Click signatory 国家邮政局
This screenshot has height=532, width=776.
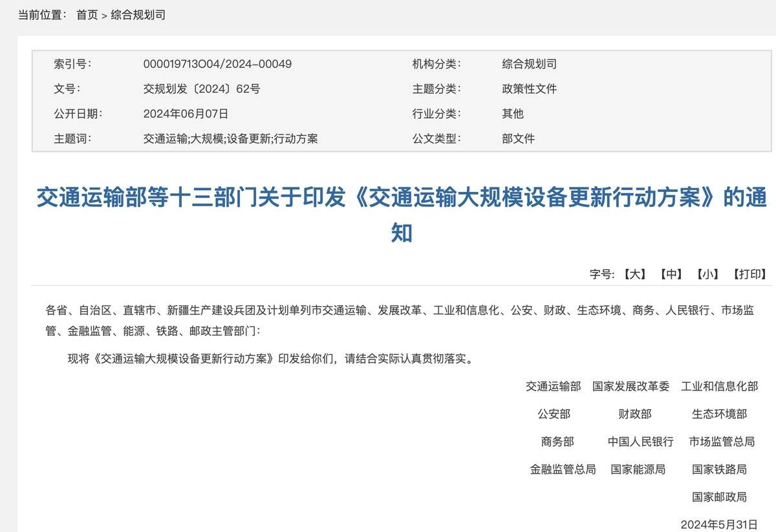coord(719,497)
